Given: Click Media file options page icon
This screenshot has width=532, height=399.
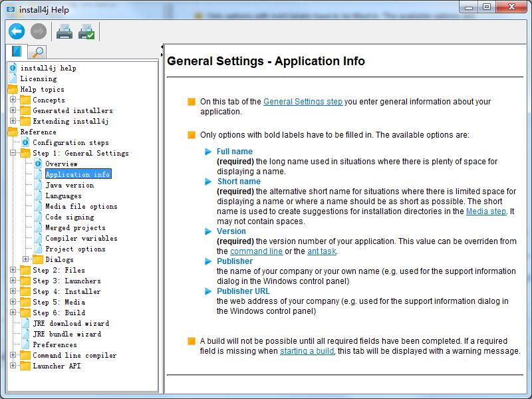Looking at the screenshot, I should [x=38, y=206].
